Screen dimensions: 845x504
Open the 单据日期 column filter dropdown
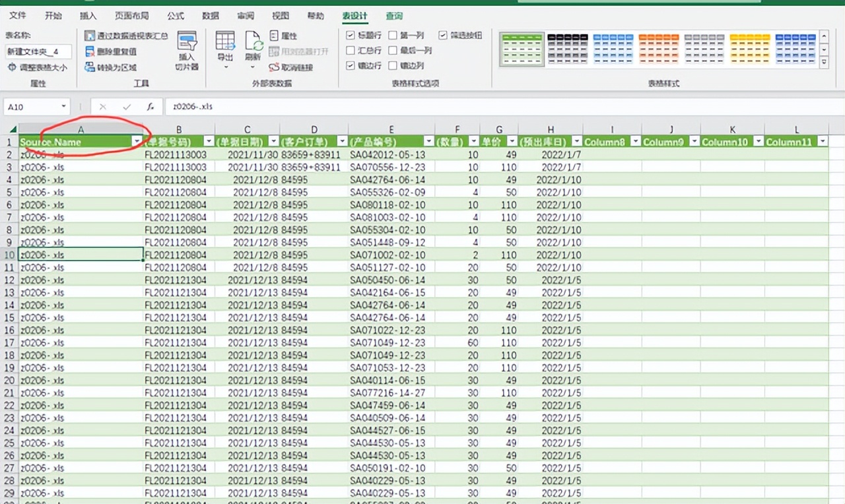click(x=273, y=141)
